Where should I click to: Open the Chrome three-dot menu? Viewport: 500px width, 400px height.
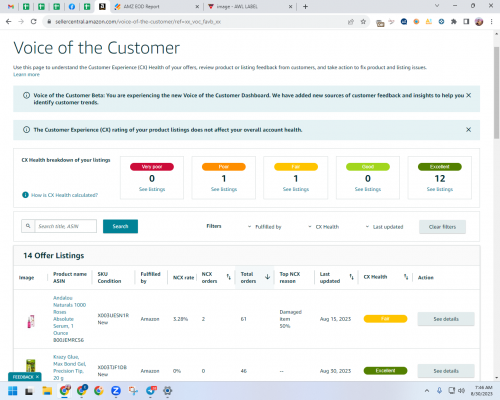point(492,22)
